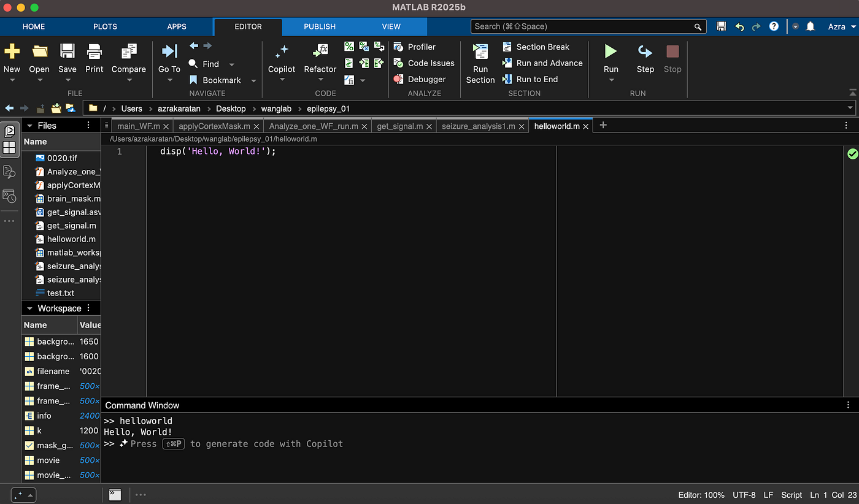Wrap comments using the CODE section icon
The width and height of the screenshot is (859, 504).
[x=379, y=47]
